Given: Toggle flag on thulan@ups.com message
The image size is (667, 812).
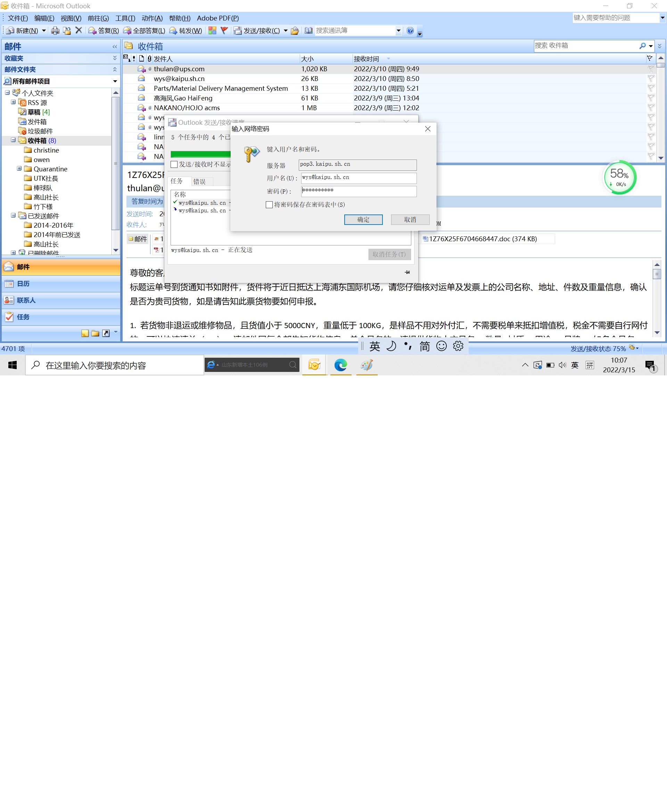Looking at the screenshot, I should tap(651, 69).
